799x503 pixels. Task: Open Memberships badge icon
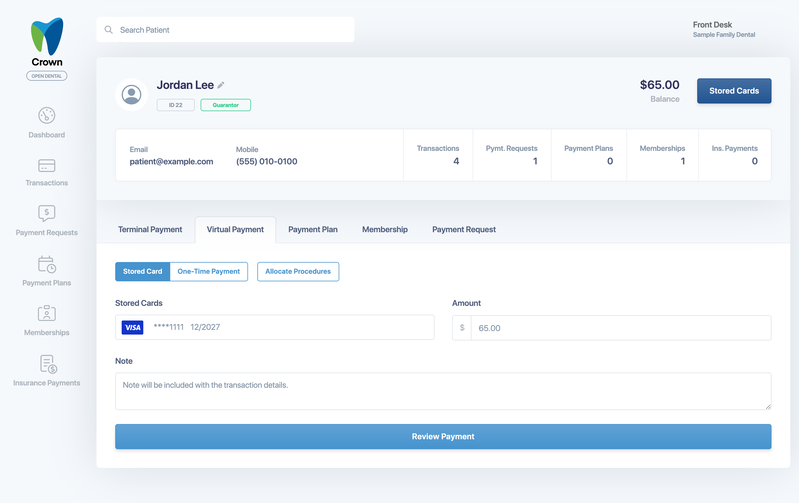pyautogui.click(x=46, y=313)
